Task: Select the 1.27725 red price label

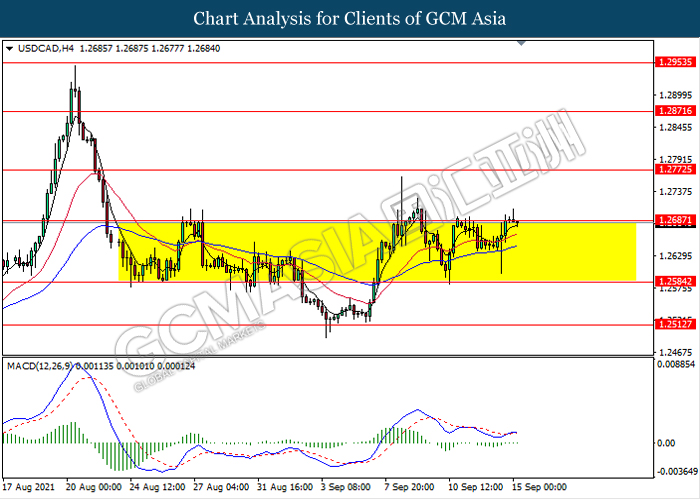Action: (x=675, y=169)
